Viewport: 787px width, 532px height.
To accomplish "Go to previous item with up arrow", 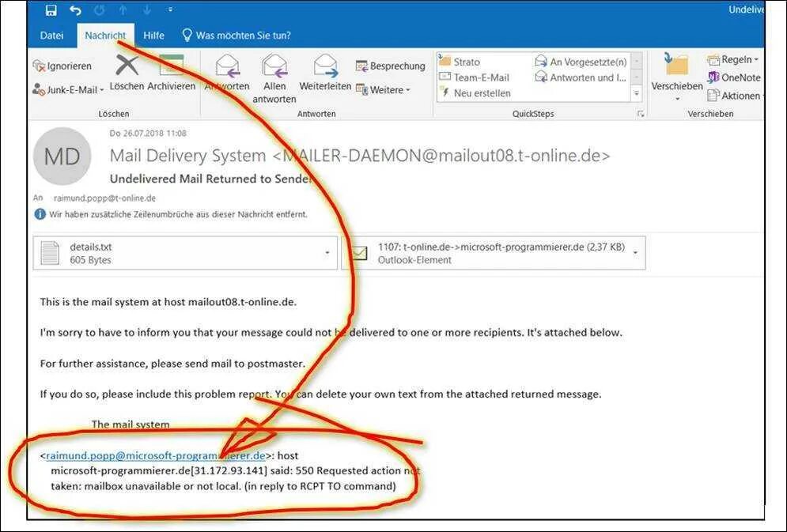I will 123,9.
